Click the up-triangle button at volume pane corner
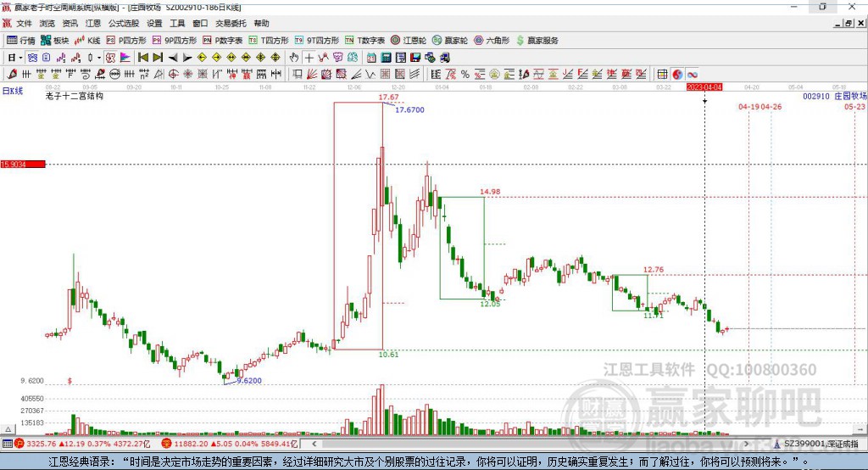This screenshot has width=868, height=470. (8, 429)
